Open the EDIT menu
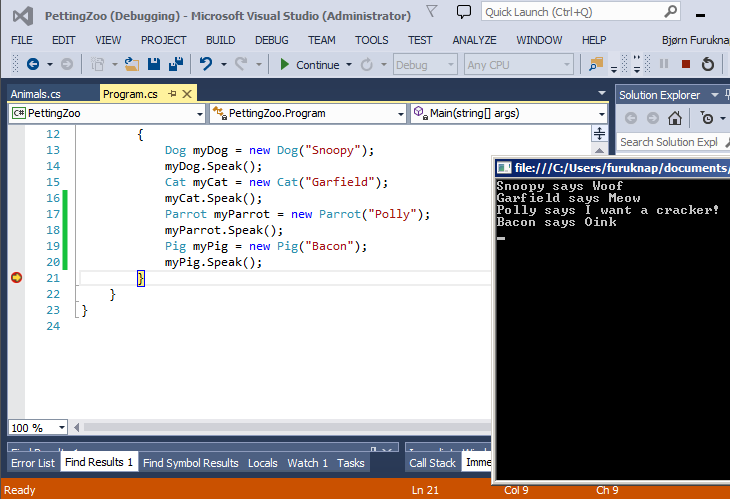The width and height of the screenshot is (730, 499). (63, 40)
